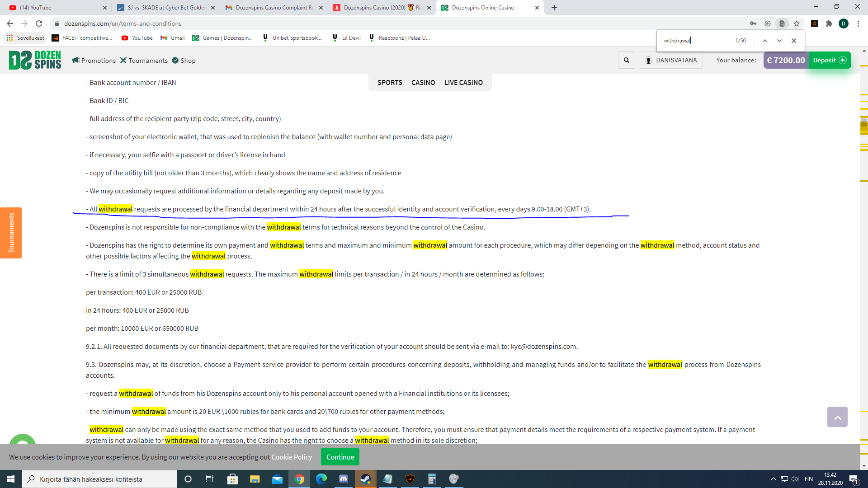Accept cookies with Continue button
Viewport: 868px width, 488px height.
(340, 457)
